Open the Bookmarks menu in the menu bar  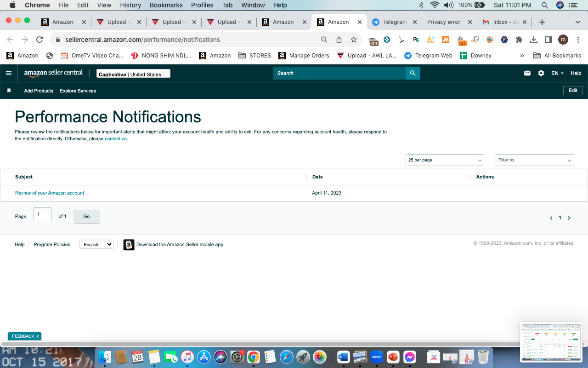pyautogui.click(x=166, y=5)
